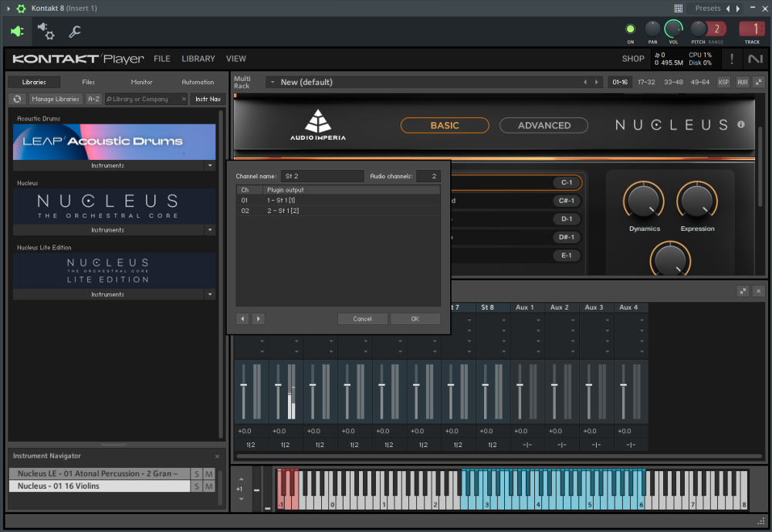Open the FILE menu
The image size is (772, 532).
click(x=162, y=59)
